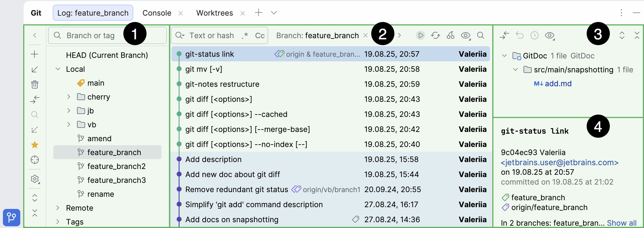Image resolution: width=644 pixels, height=228 pixels.
Task: Select the main branch
Action: [x=96, y=83]
